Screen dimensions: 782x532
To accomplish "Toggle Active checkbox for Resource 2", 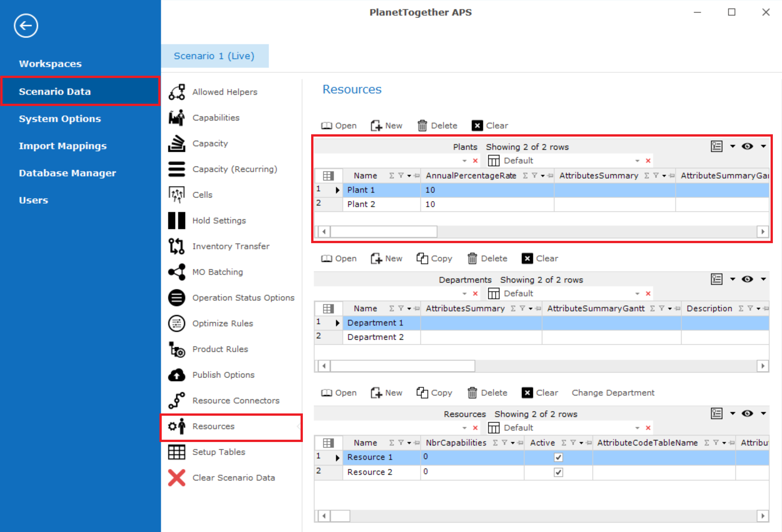I will [x=557, y=471].
